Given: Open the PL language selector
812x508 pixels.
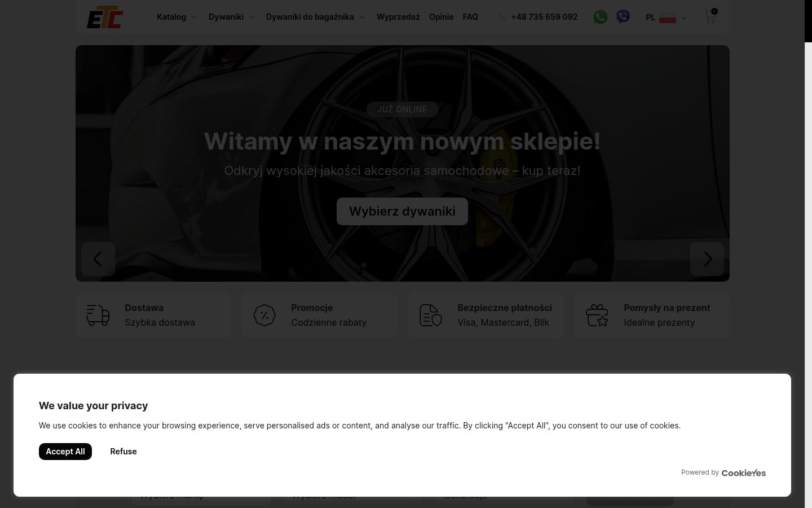Looking at the screenshot, I should click(667, 17).
